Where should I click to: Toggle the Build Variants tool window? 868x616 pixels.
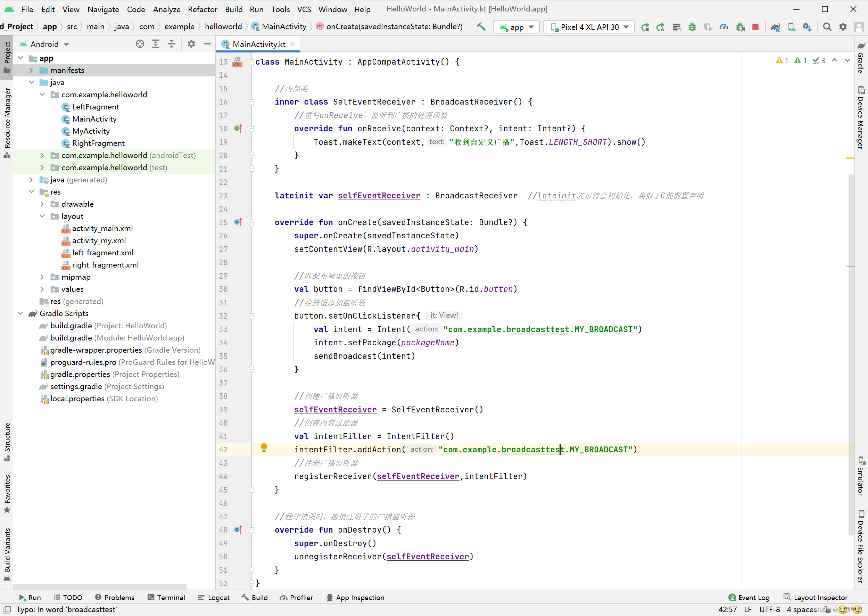tap(7, 555)
